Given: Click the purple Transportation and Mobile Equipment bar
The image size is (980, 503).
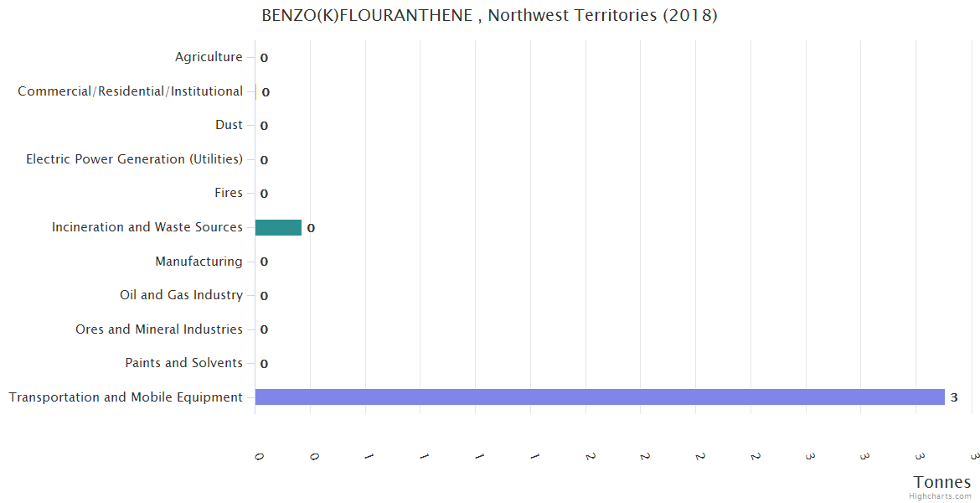Looking at the screenshot, I should pyautogui.click(x=599, y=397).
